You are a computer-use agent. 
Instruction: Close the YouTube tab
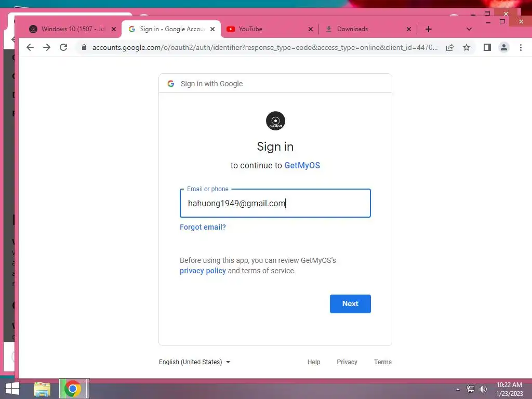[311, 29]
